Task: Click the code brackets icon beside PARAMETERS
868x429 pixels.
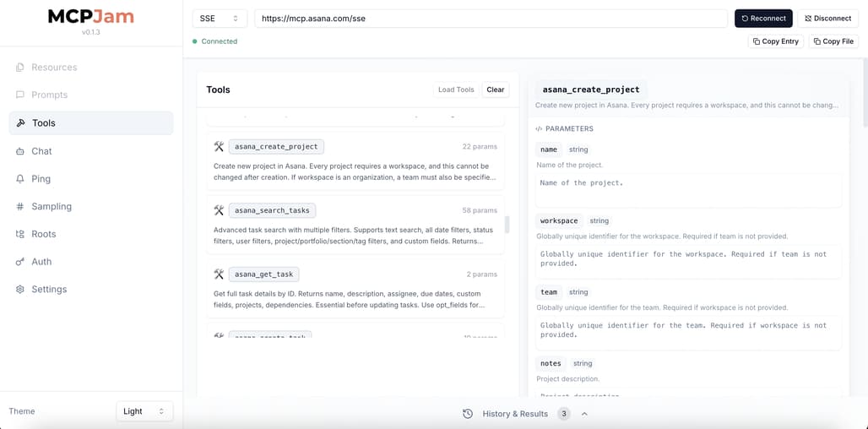Action: click(540, 129)
